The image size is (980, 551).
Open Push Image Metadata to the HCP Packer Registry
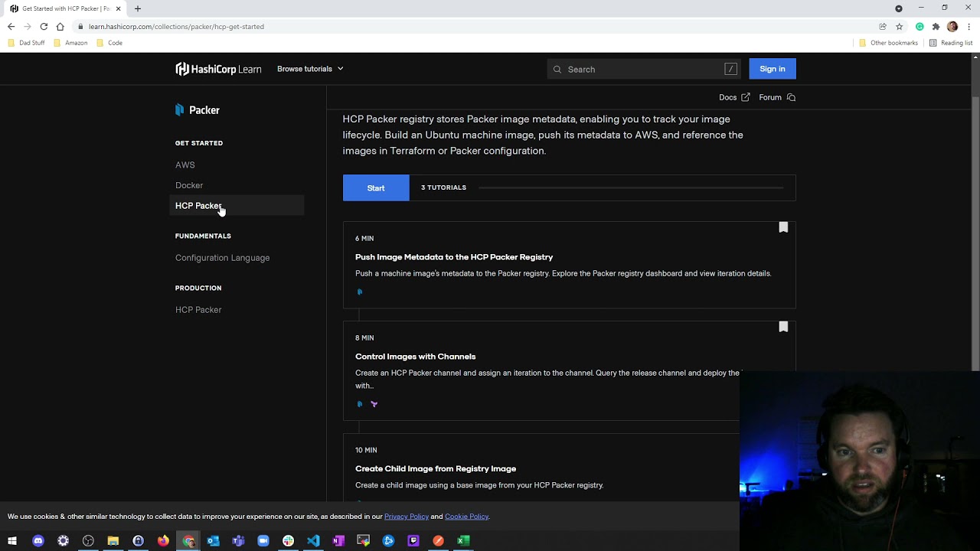coord(454,257)
